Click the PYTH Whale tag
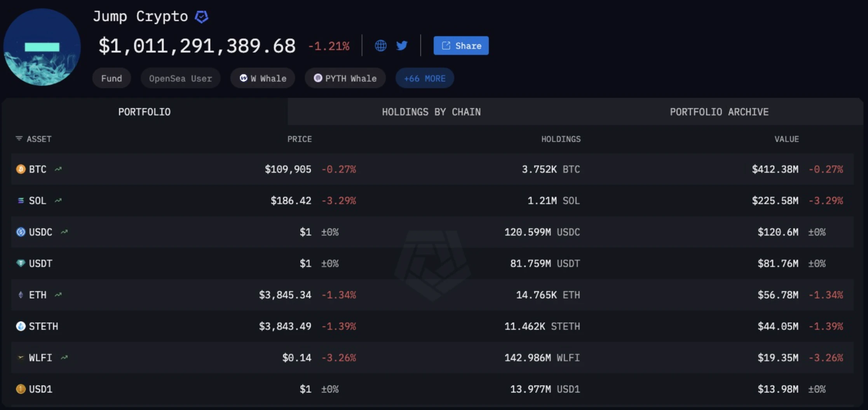868x410 pixels. [345, 78]
